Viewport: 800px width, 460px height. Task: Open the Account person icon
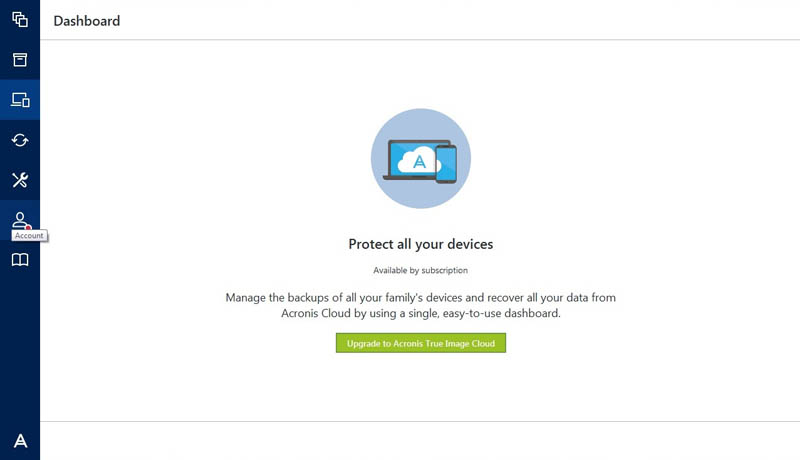point(20,220)
